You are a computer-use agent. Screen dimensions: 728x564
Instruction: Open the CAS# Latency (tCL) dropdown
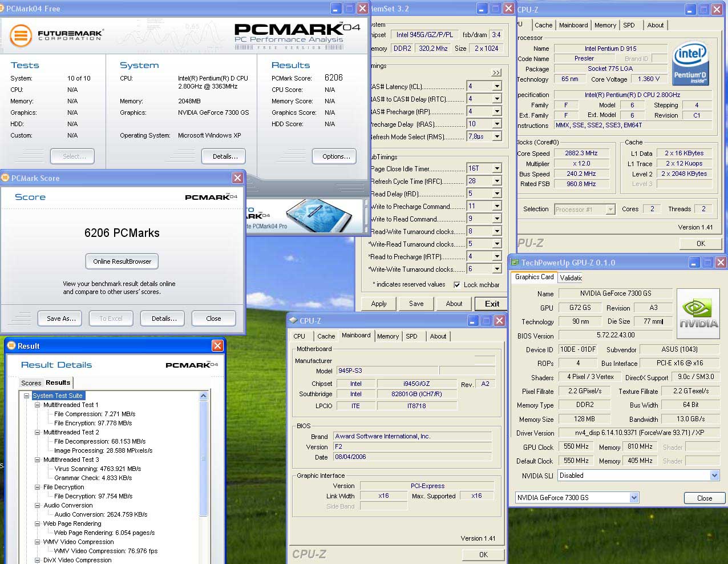point(497,86)
